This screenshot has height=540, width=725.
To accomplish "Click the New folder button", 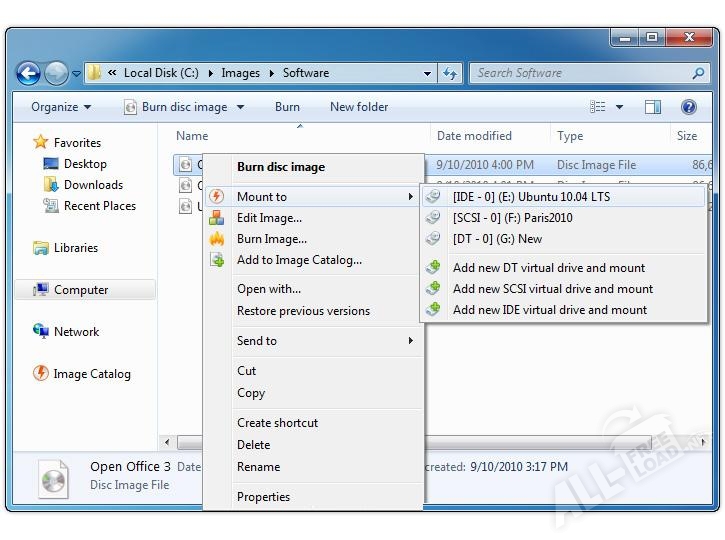I will click(359, 107).
